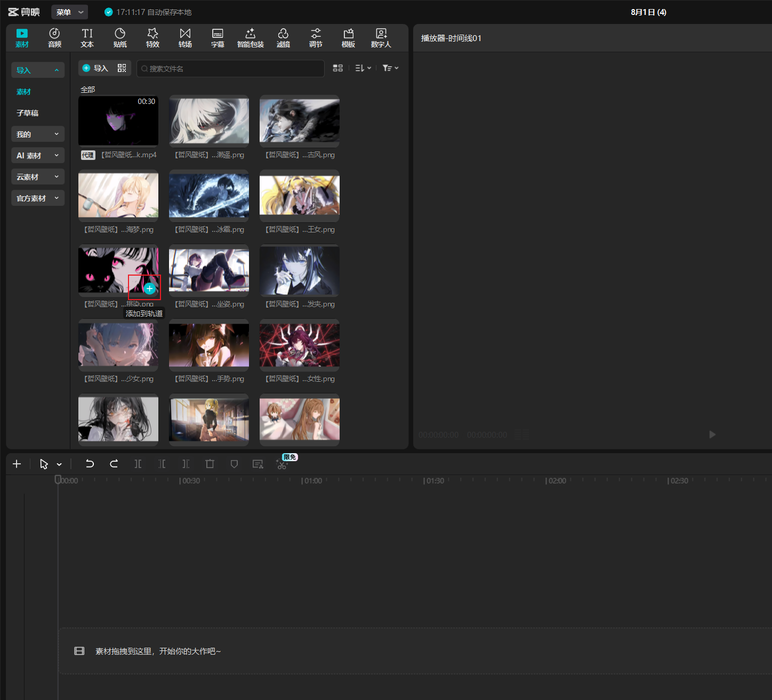Select the 海梦.png image thumbnail
This screenshot has height=700, width=772.
118,195
